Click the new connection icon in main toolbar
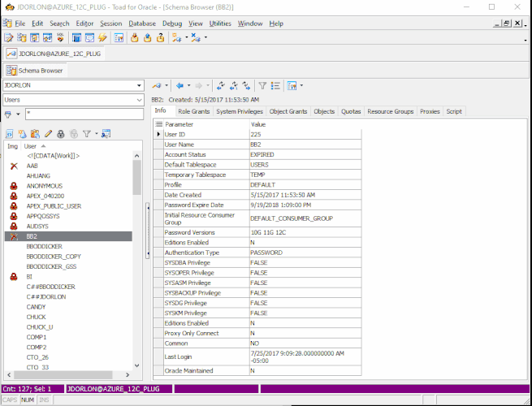The image size is (532, 406). click(176, 37)
